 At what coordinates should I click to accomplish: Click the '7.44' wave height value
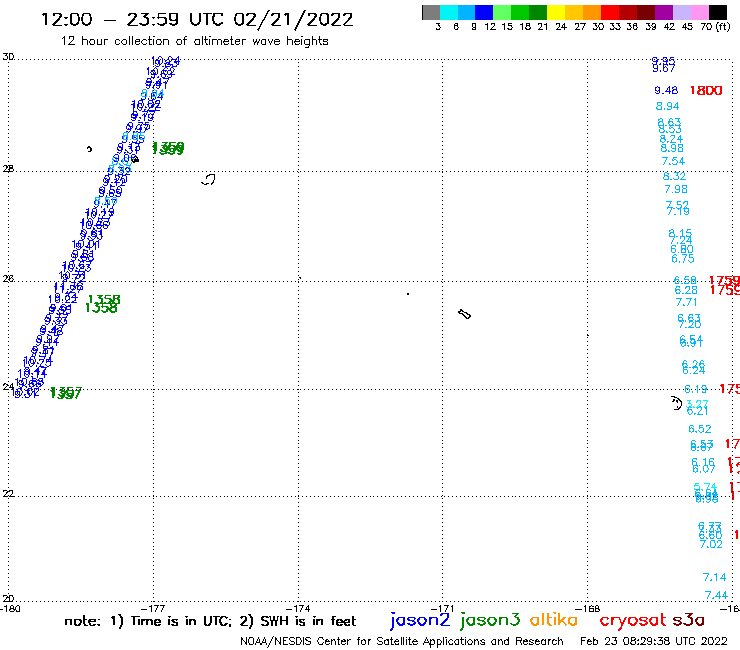coord(716,595)
